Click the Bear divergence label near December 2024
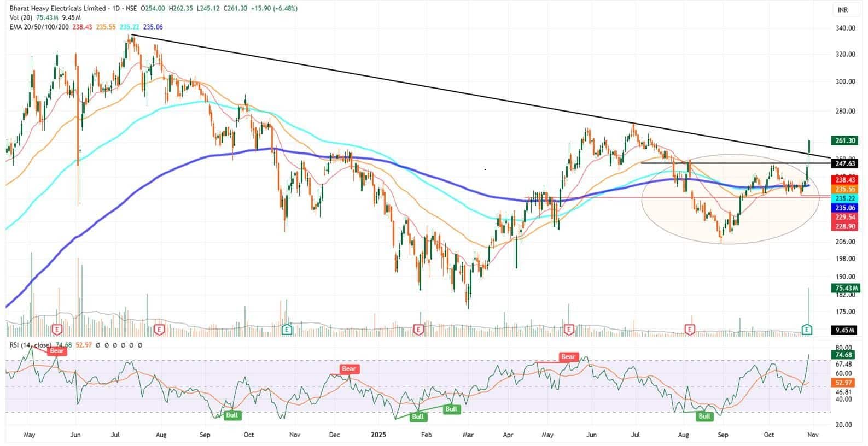Viewport: 868px width, 446px height. pos(348,369)
